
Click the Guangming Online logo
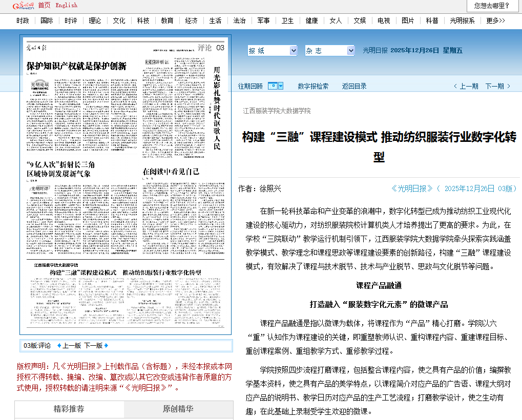click(x=18, y=6)
